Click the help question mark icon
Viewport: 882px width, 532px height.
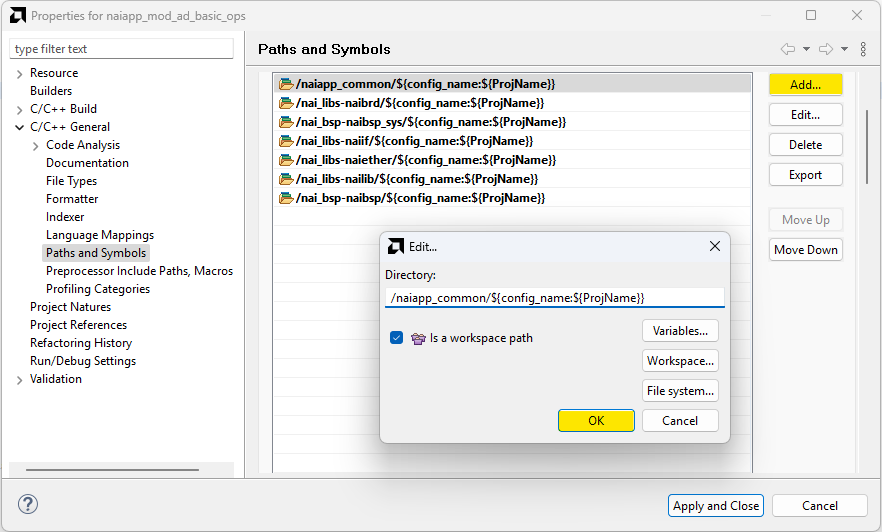[x=28, y=505]
